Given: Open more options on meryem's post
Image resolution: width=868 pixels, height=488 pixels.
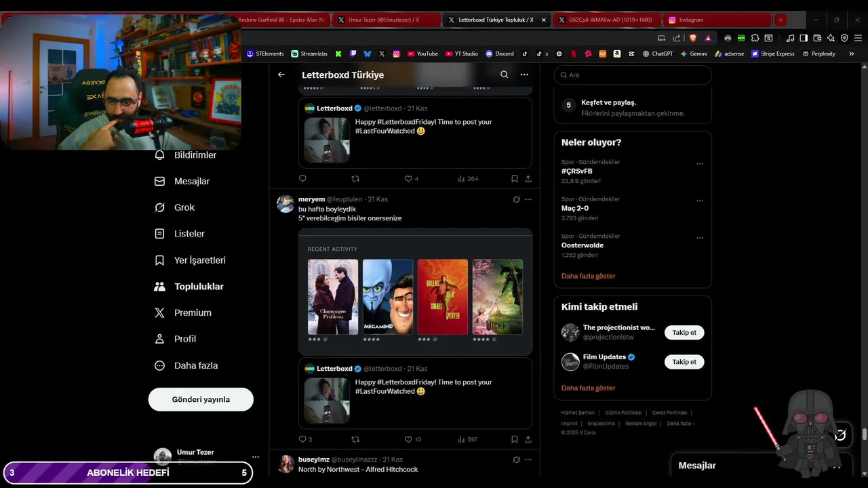Looking at the screenshot, I should [x=528, y=199].
